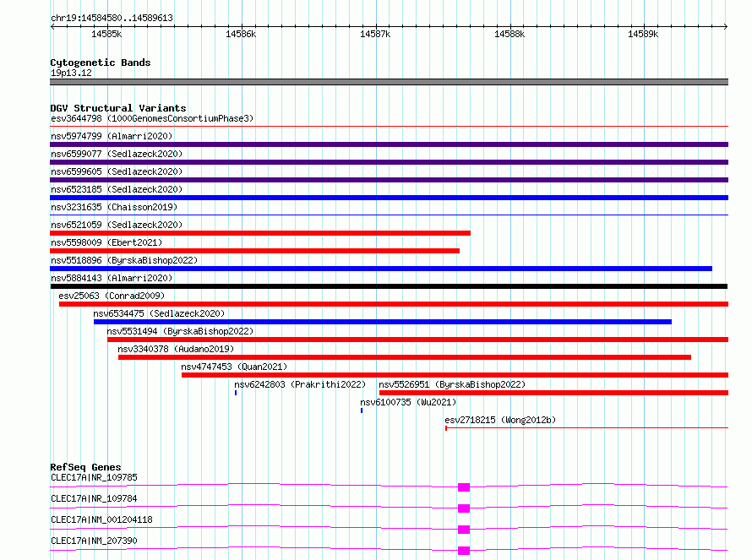Image resolution: width=752 pixels, height=560 pixels.
Task: Open the RefSeq Genes track title
Action: click(x=85, y=467)
